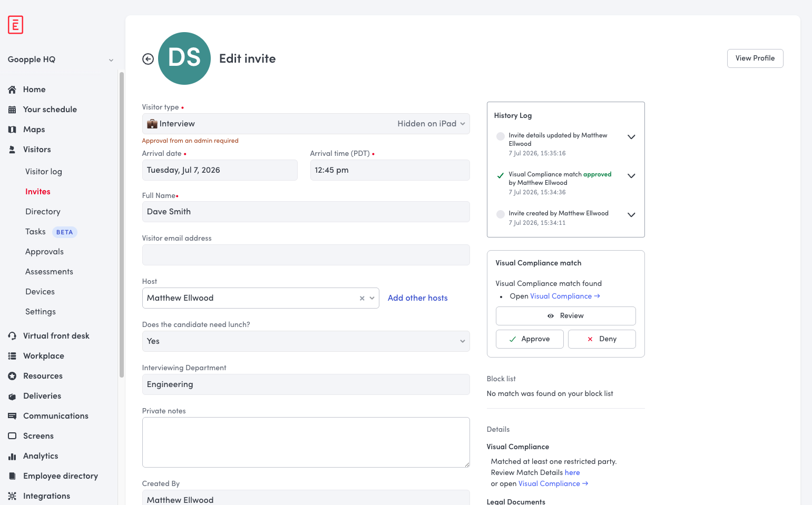Image resolution: width=812 pixels, height=505 pixels.
Task: Click 'No match was found on your block list'
Action: pos(550,394)
